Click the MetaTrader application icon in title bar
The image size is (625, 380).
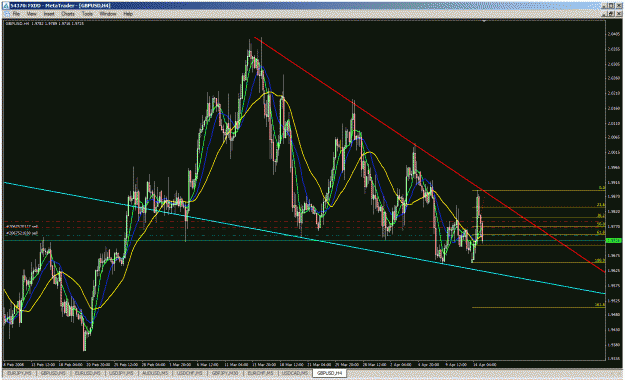click(x=6, y=6)
